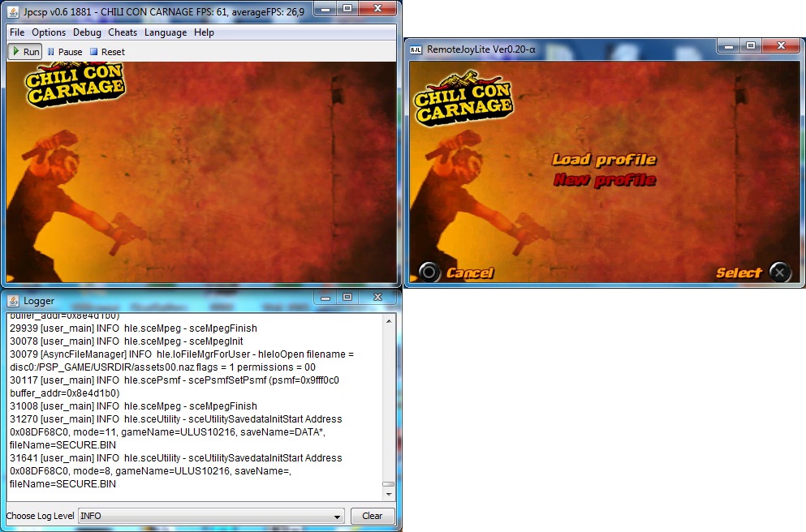Open the File menu

17,32
